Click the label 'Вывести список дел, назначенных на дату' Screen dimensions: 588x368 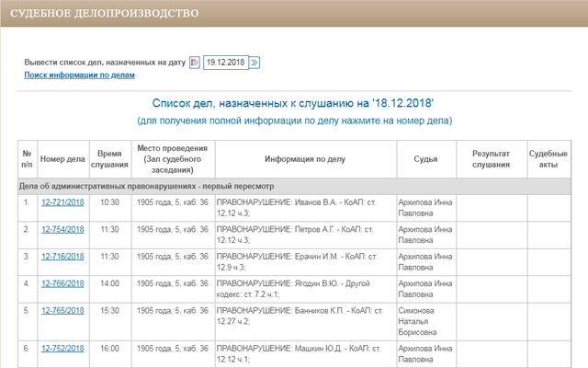[x=105, y=63]
